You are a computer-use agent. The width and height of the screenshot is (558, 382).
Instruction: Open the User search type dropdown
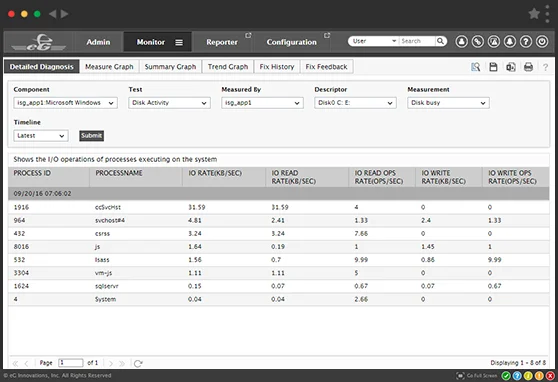374,41
